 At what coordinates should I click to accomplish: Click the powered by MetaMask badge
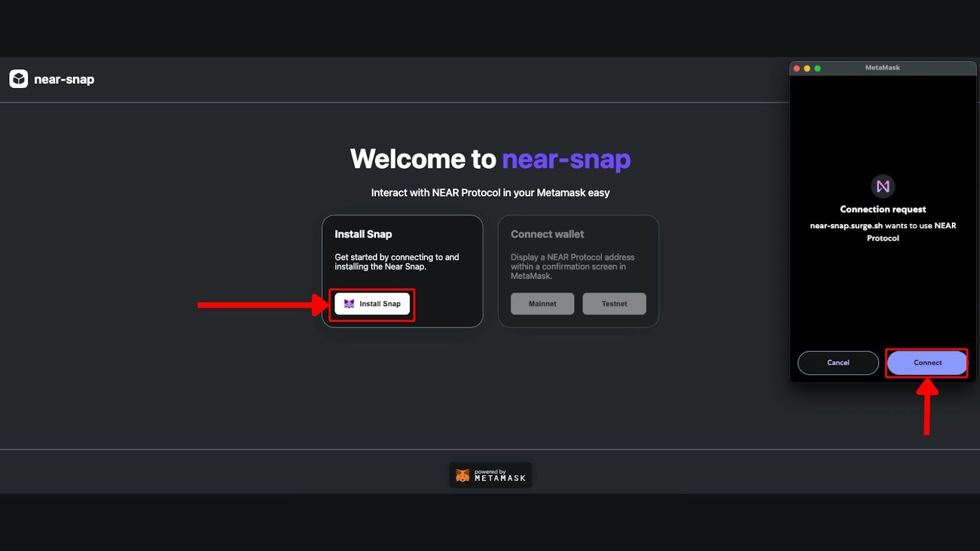pyautogui.click(x=491, y=475)
